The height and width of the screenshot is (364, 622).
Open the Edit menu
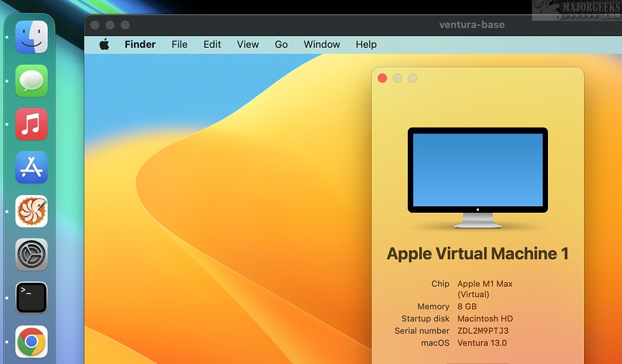coord(212,45)
